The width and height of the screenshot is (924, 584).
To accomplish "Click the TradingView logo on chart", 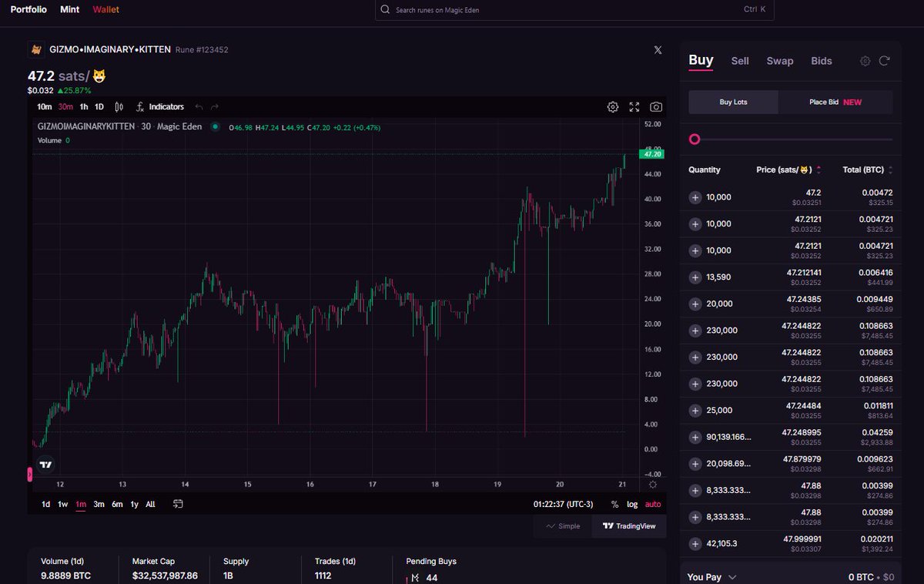I will pyautogui.click(x=45, y=465).
